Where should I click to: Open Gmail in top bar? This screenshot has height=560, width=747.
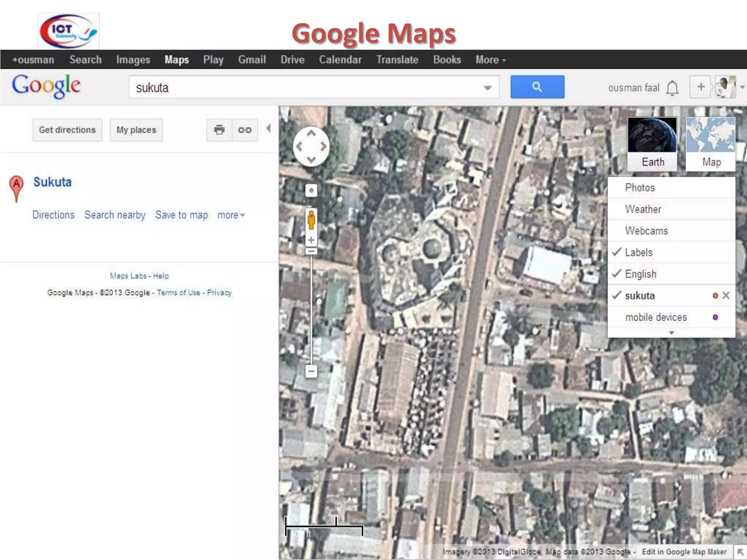[x=252, y=59]
